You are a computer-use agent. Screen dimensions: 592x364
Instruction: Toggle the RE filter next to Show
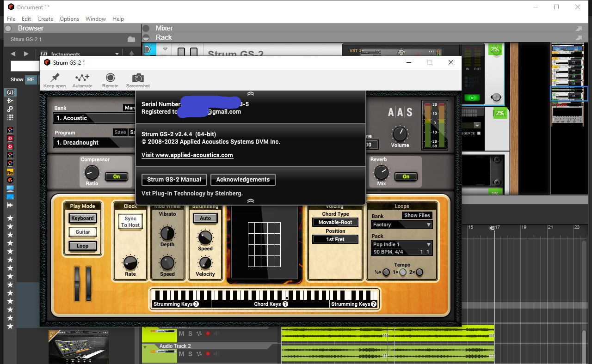click(x=31, y=79)
